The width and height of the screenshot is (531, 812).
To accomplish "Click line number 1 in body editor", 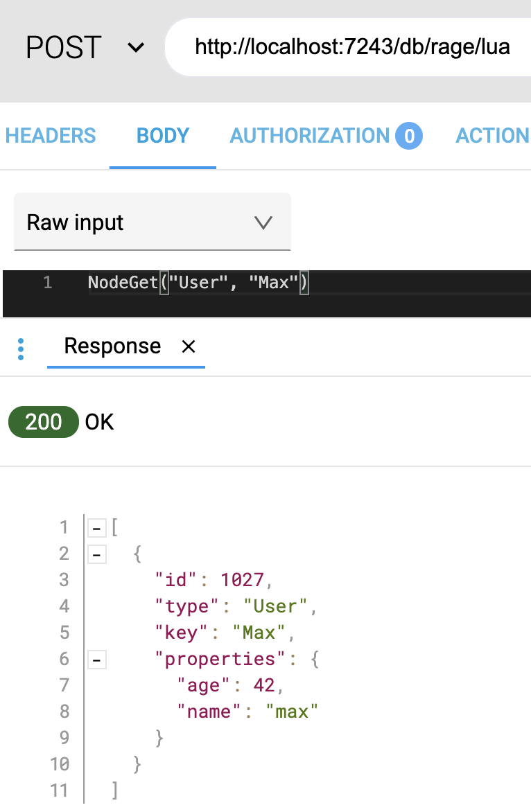I will tap(47, 283).
